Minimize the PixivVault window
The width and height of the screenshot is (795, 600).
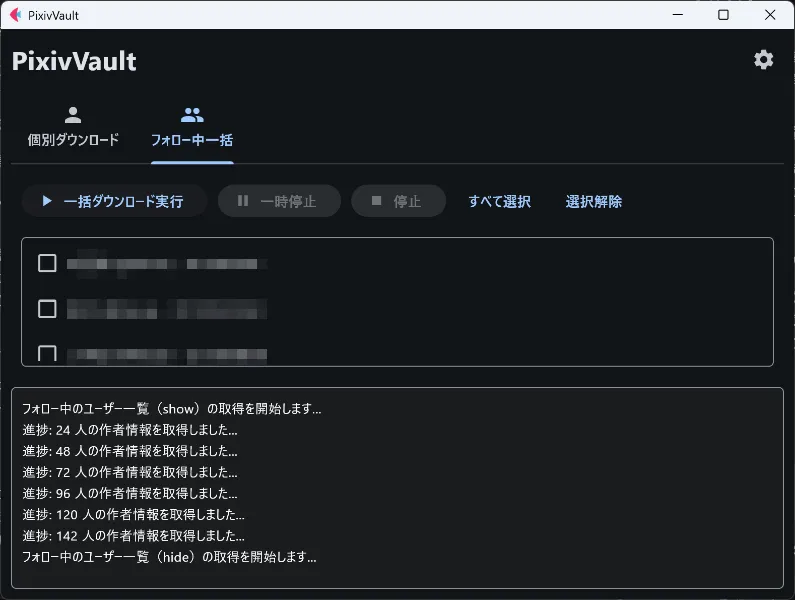678,15
